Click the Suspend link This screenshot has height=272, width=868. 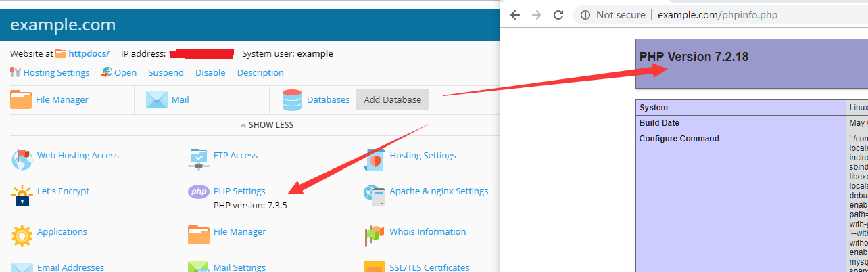(166, 72)
